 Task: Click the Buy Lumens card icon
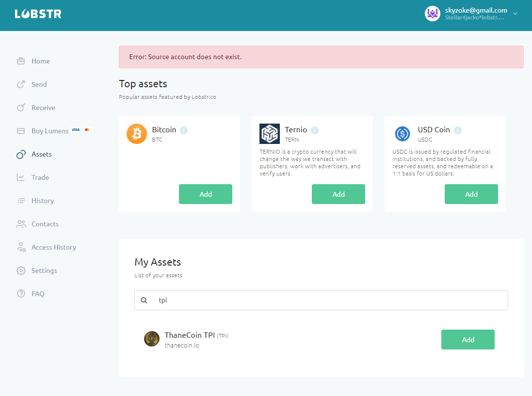pos(21,131)
